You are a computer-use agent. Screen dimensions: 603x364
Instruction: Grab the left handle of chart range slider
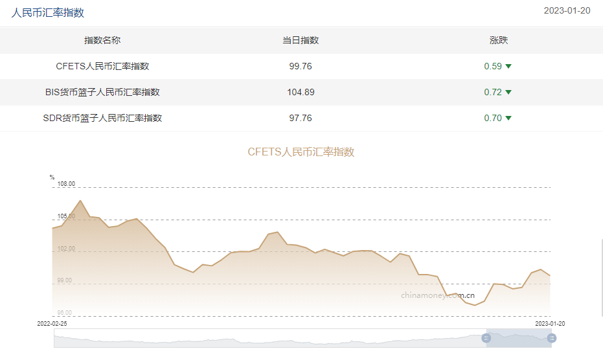pyautogui.click(x=486, y=338)
